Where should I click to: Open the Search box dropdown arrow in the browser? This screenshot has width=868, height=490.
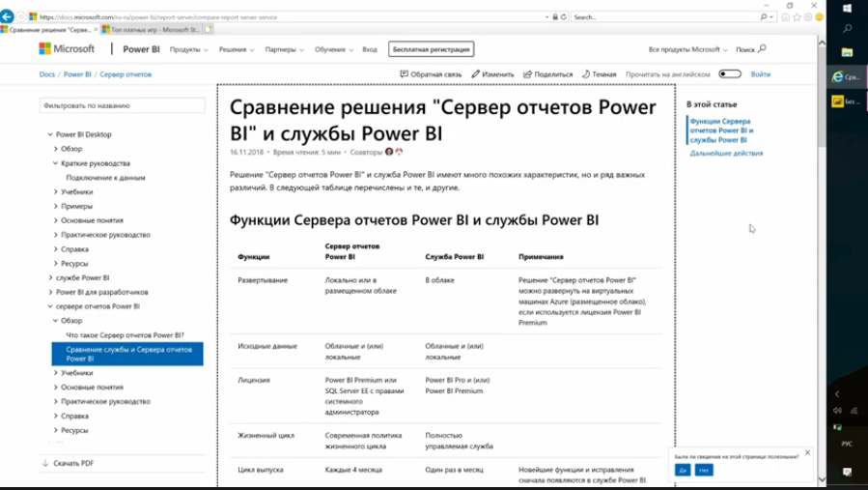coord(771,17)
